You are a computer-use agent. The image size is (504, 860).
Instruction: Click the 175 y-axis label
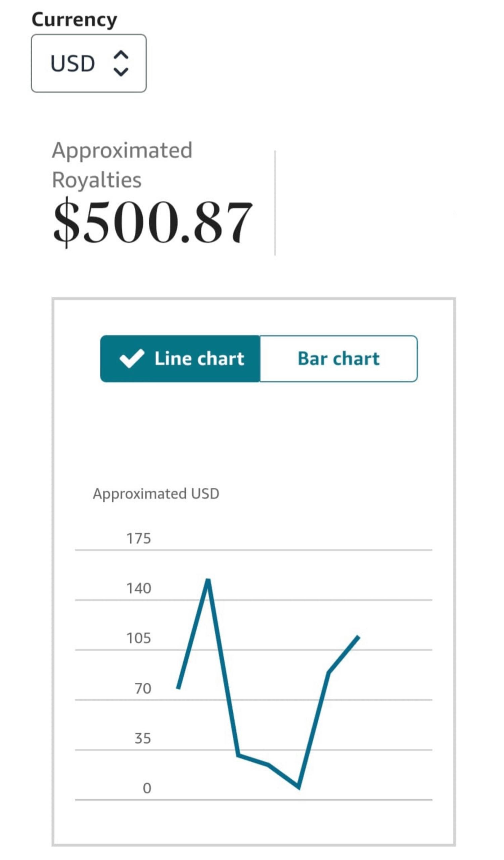click(x=138, y=539)
